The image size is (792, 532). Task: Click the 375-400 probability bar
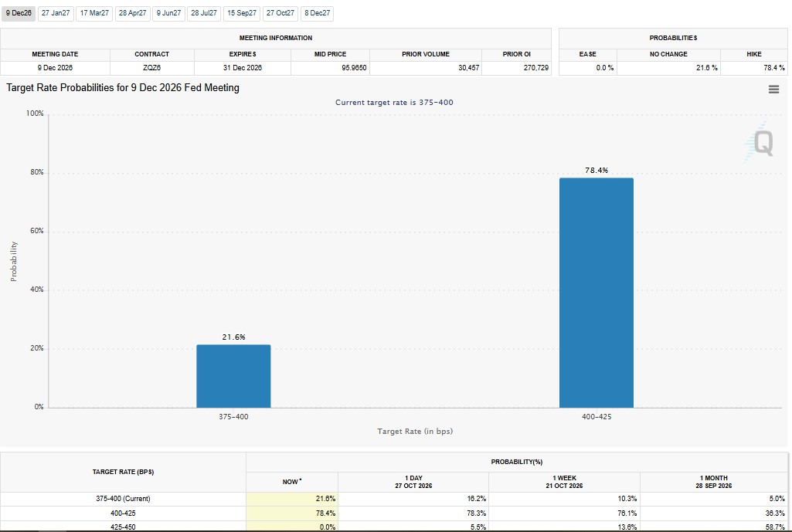[x=233, y=376]
